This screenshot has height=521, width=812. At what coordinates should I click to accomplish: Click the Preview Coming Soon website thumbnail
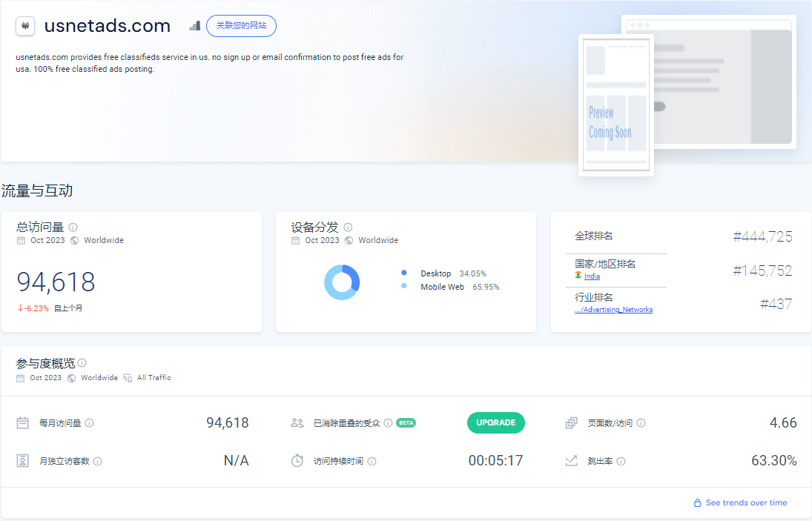coord(616,104)
